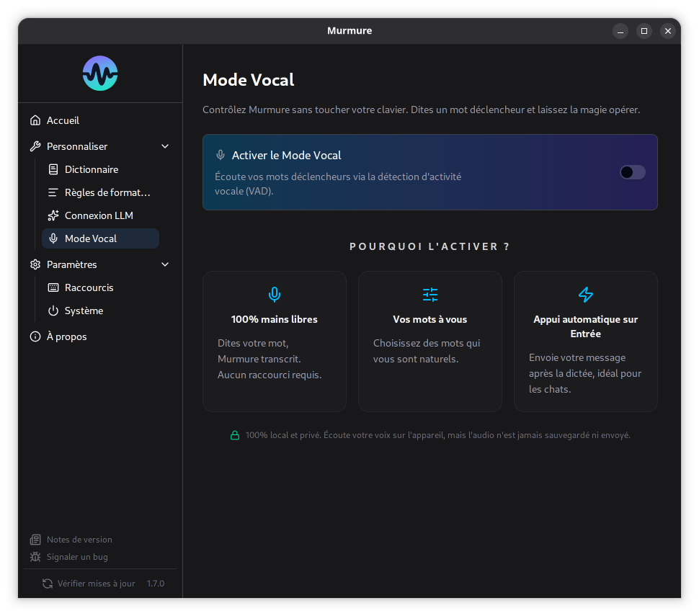Click the lightning bolt icon in Appui automatique card
The height and width of the screenshot is (616, 699).
click(x=586, y=294)
